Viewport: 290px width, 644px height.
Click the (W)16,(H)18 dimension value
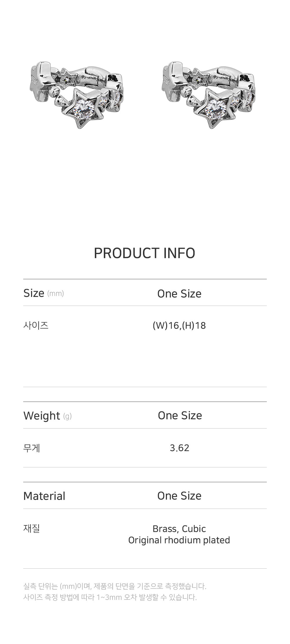click(179, 326)
